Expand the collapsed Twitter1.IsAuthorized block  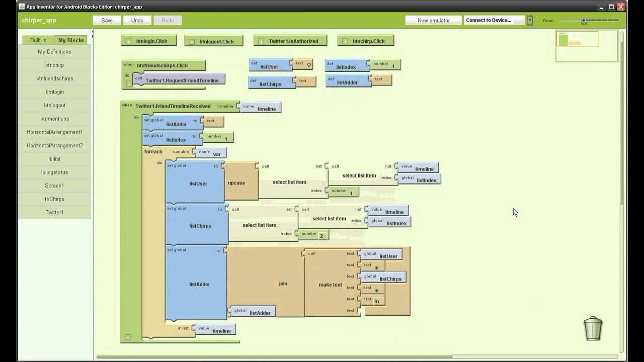pyautogui.click(x=261, y=42)
